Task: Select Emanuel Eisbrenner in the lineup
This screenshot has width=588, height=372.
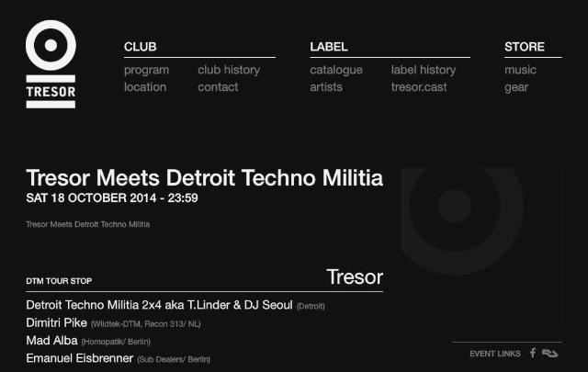Action: point(80,358)
